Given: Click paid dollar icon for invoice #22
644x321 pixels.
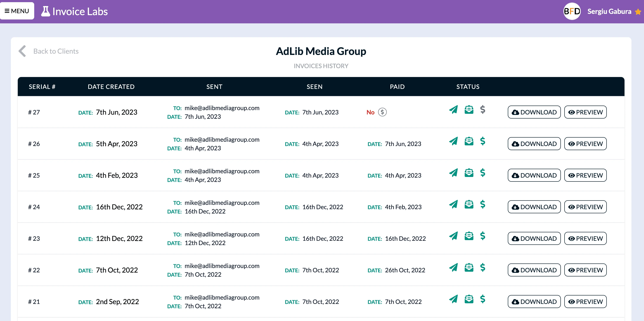Looking at the screenshot, I should [x=482, y=267].
